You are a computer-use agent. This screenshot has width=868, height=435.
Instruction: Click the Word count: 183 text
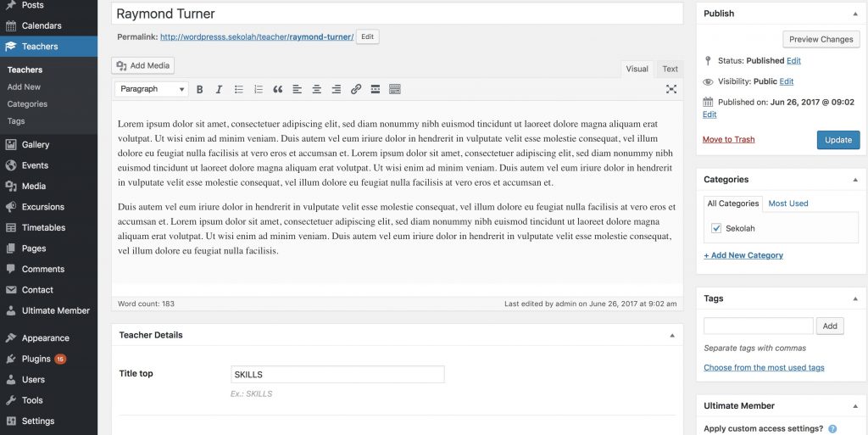[x=146, y=304]
